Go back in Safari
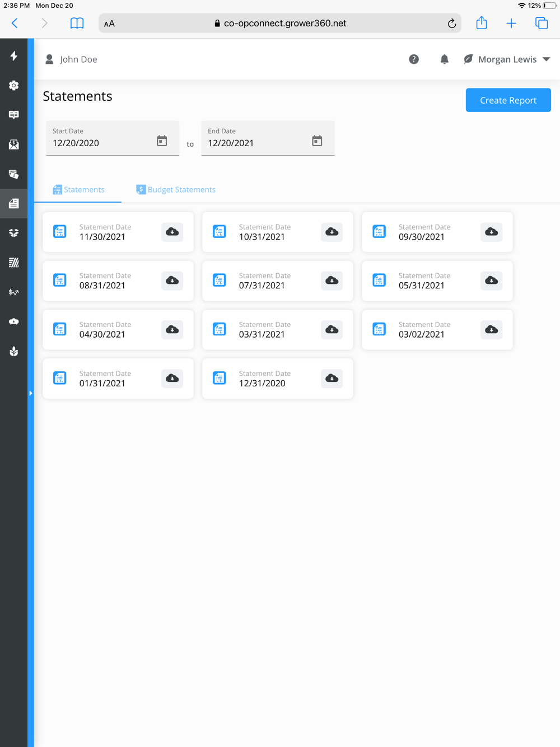 click(x=15, y=24)
